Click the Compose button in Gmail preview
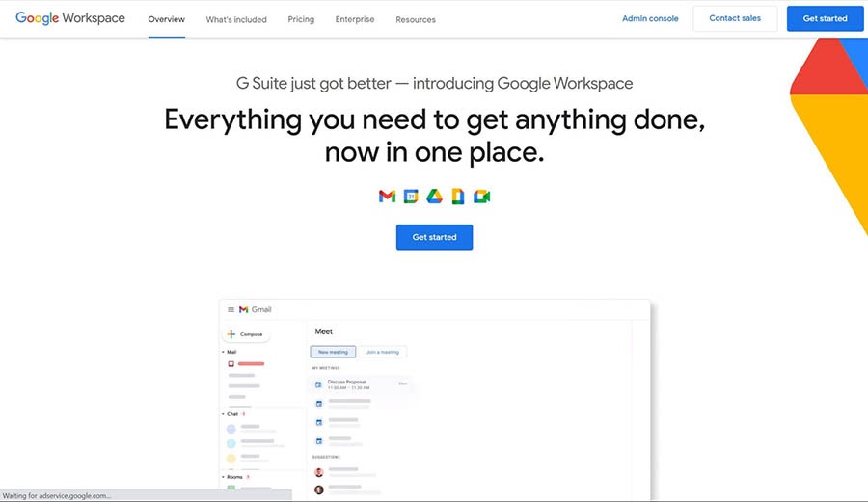Screen dimensions: 868x502 tap(246, 334)
